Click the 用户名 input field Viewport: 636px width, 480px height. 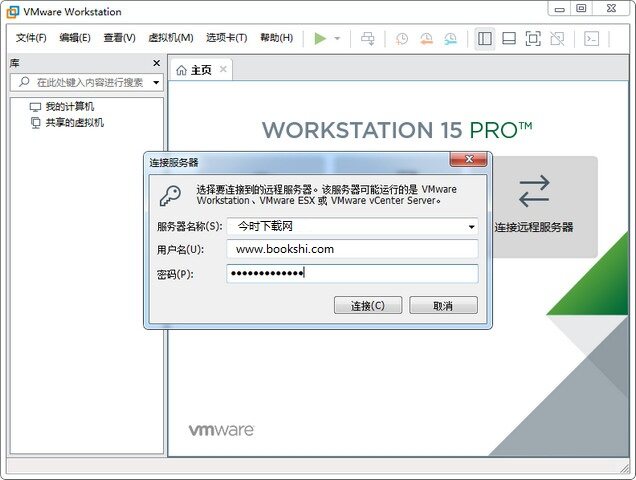(352, 249)
